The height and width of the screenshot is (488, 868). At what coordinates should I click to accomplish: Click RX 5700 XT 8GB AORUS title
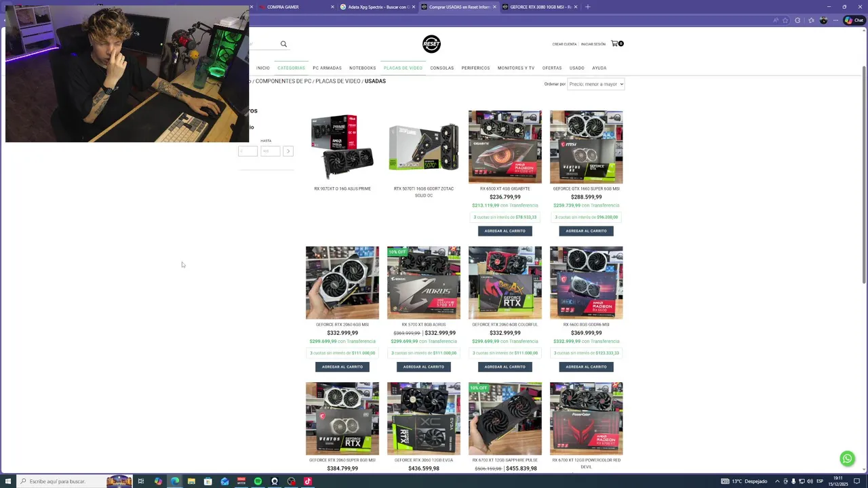click(x=424, y=325)
